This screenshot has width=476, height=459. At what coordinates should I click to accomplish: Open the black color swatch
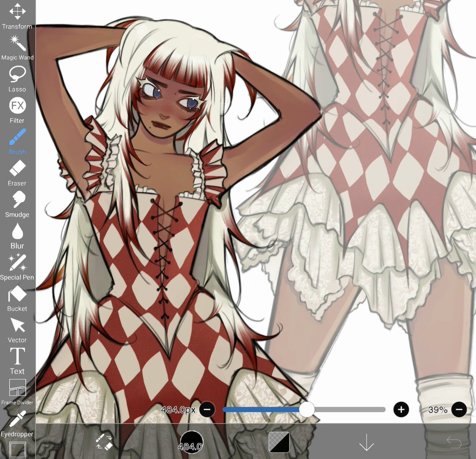pyautogui.click(x=279, y=442)
